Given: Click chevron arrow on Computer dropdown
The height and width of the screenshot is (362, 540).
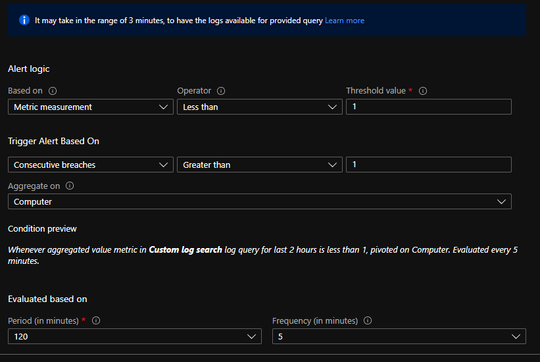Looking at the screenshot, I should [501, 202].
